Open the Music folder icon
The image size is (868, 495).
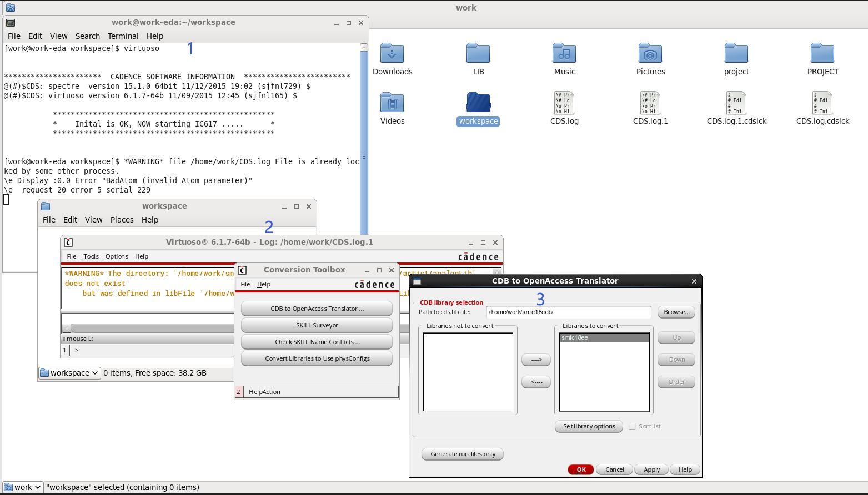[x=564, y=53]
